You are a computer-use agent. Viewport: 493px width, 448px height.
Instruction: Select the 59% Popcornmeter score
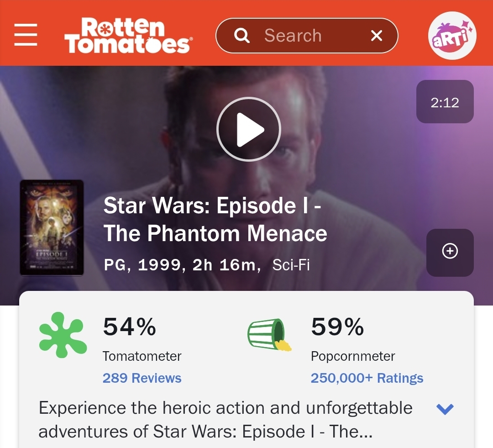337,327
